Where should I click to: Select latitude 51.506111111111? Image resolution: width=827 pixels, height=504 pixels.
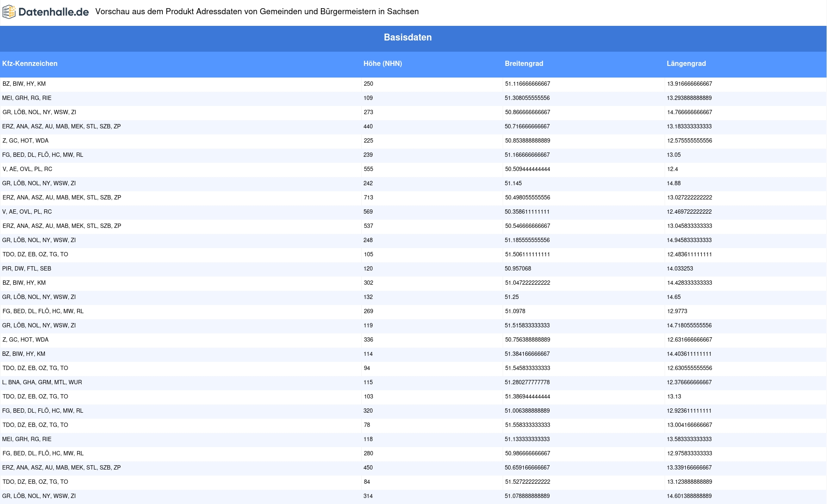click(527, 255)
